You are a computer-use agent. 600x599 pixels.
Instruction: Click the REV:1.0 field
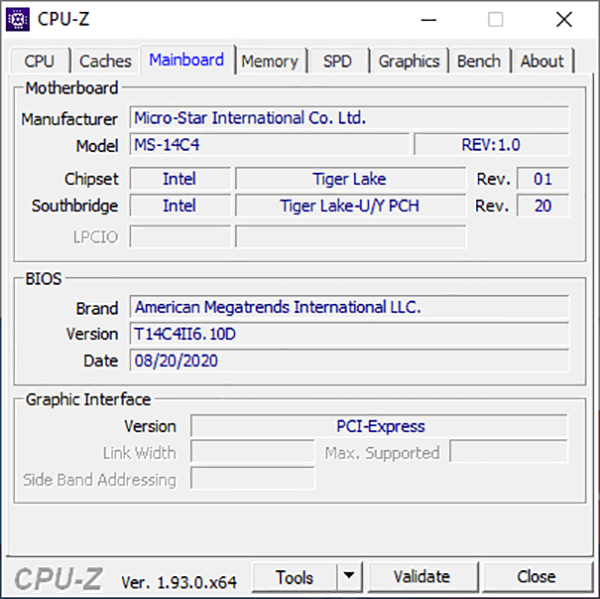(491, 144)
